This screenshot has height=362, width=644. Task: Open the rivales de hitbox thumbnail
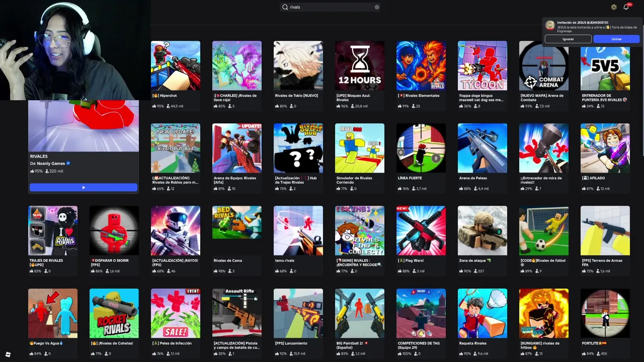[544, 313]
